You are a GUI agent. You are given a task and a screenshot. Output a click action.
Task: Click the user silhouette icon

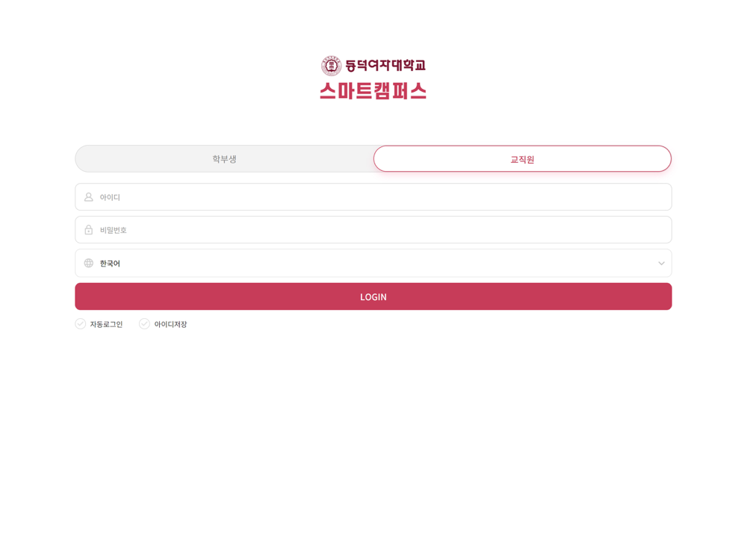(89, 196)
